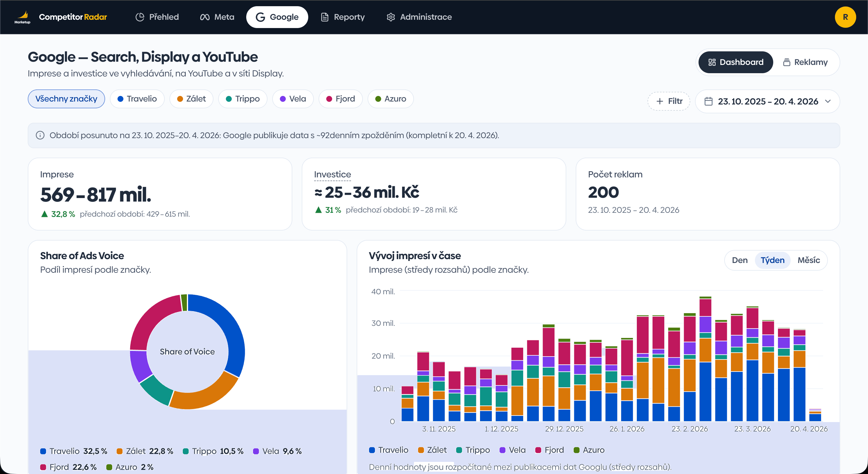The image size is (868, 474).
Task: Click the Dashboard grid icon
Action: point(712,62)
